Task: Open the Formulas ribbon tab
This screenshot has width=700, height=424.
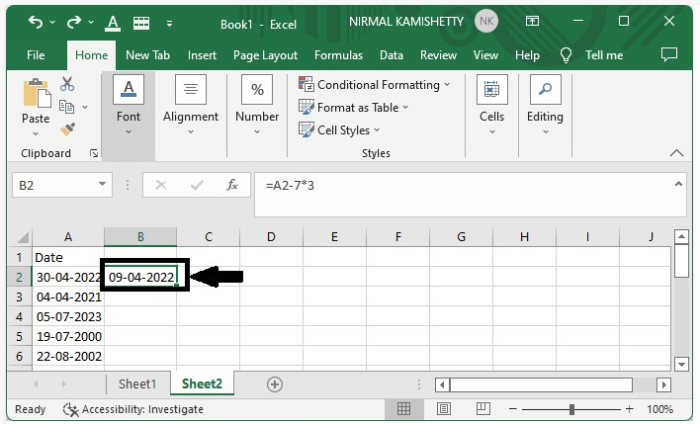Action: [x=339, y=55]
